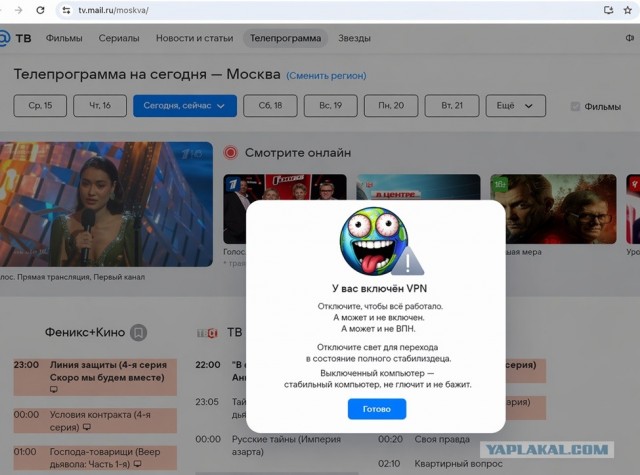Open the 18+ movie online card

(561, 209)
